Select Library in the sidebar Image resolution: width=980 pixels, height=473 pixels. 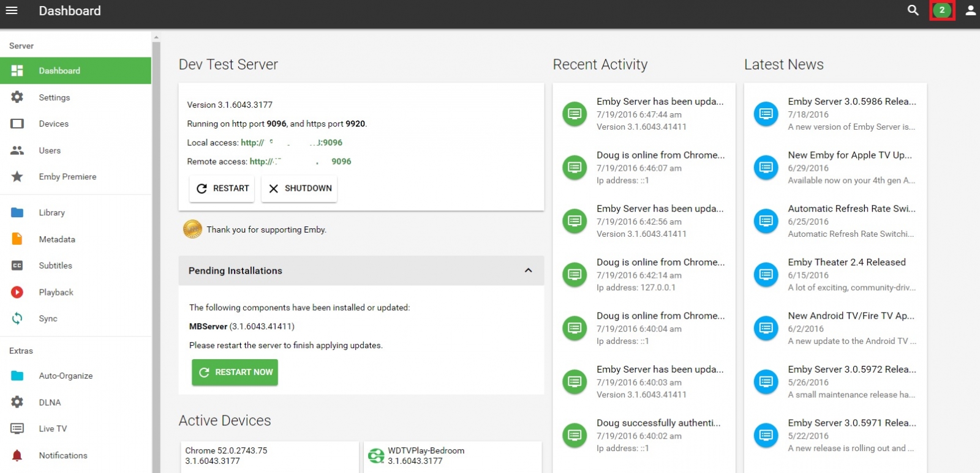click(52, 212)
